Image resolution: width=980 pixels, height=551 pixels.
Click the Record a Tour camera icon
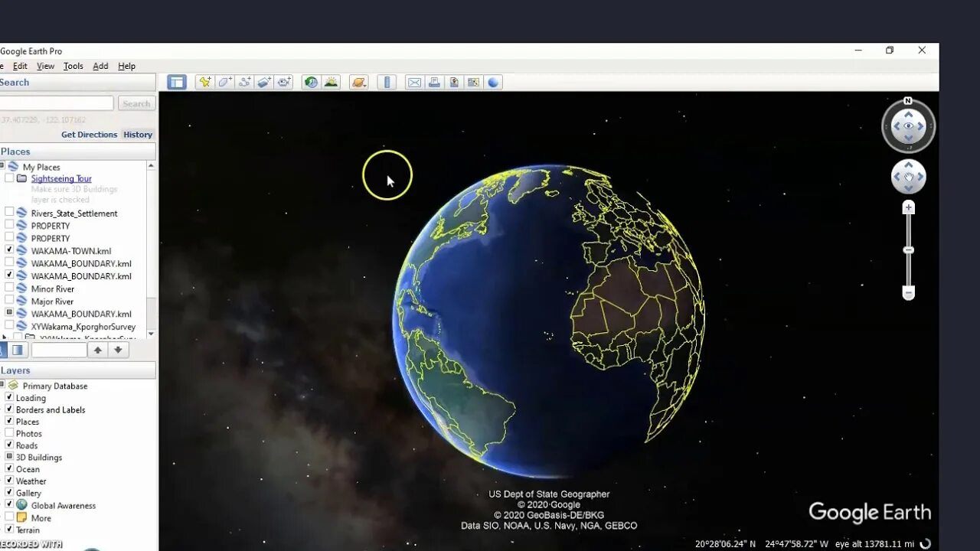tap(284, 83)
